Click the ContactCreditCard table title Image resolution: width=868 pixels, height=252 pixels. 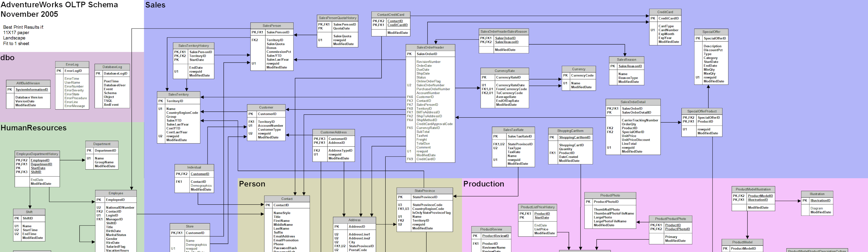391,15
